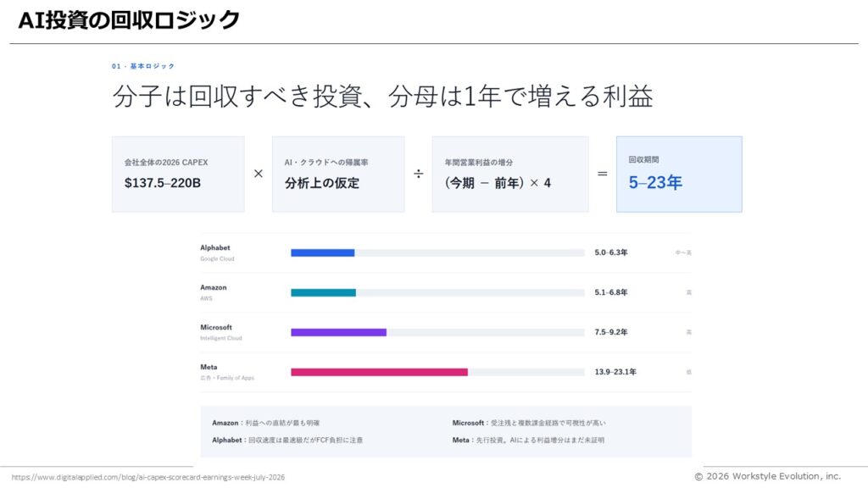Click the blue Alphabet bar

pos(323,252)
